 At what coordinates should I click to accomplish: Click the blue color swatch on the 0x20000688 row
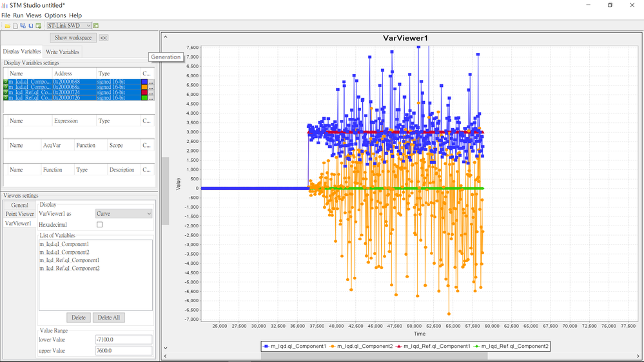coord(144,82)
